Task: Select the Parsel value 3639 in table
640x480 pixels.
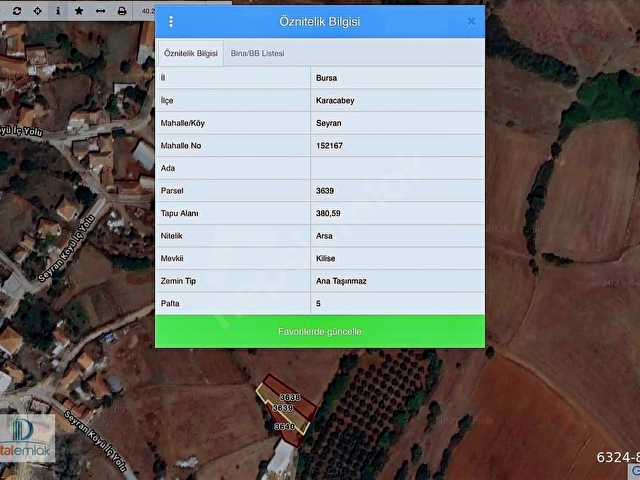Action: pos(325,191)
